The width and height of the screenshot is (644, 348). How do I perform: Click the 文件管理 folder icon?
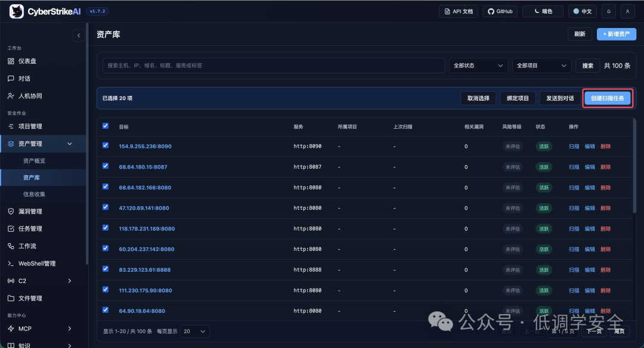[x=11, y=299]
